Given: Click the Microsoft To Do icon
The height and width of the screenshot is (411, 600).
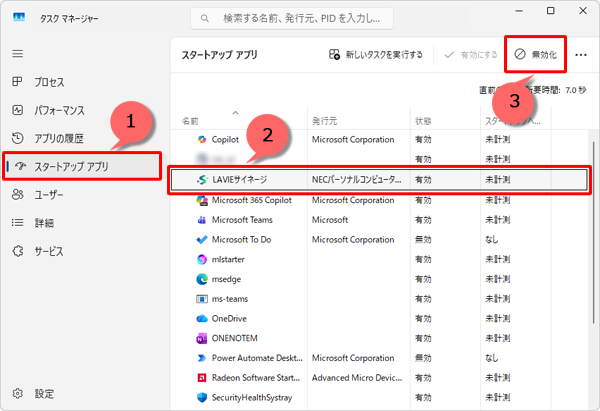Looking at the screenshot, I should coord(202,239).
